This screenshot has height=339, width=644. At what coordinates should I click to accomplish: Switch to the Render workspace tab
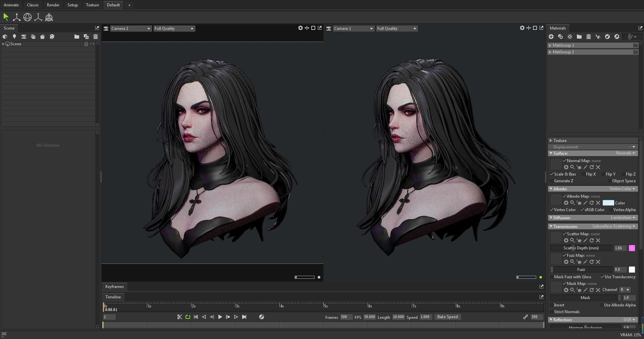click(53, 5)
